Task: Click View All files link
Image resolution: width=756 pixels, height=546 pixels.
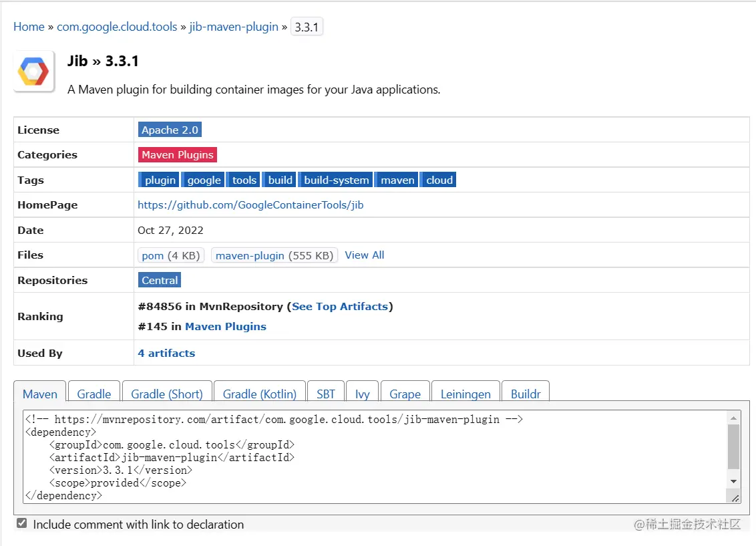Action: pyautogui.click(x=365, y=255)
